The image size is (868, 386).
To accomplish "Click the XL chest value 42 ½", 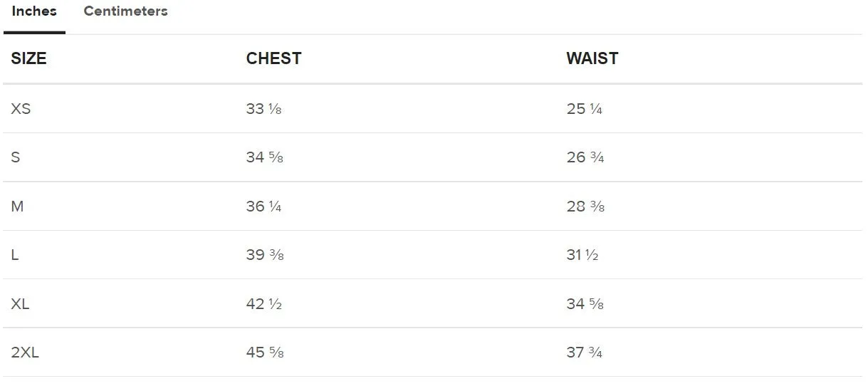I will pos(264,304).
